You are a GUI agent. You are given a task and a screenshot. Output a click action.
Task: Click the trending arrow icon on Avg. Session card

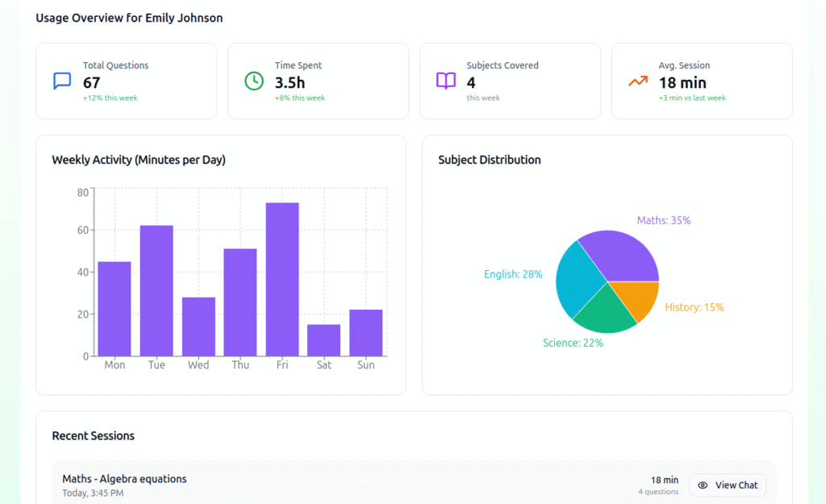(x=636, y=80)
